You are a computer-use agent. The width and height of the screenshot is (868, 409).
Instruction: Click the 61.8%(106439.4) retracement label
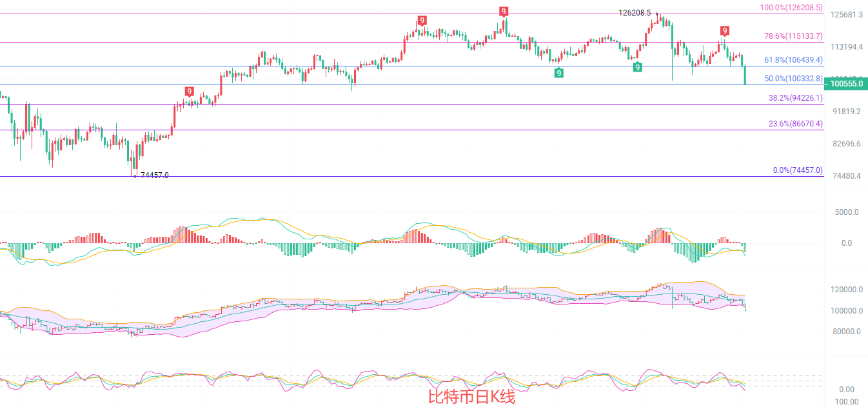click(793, 60)
